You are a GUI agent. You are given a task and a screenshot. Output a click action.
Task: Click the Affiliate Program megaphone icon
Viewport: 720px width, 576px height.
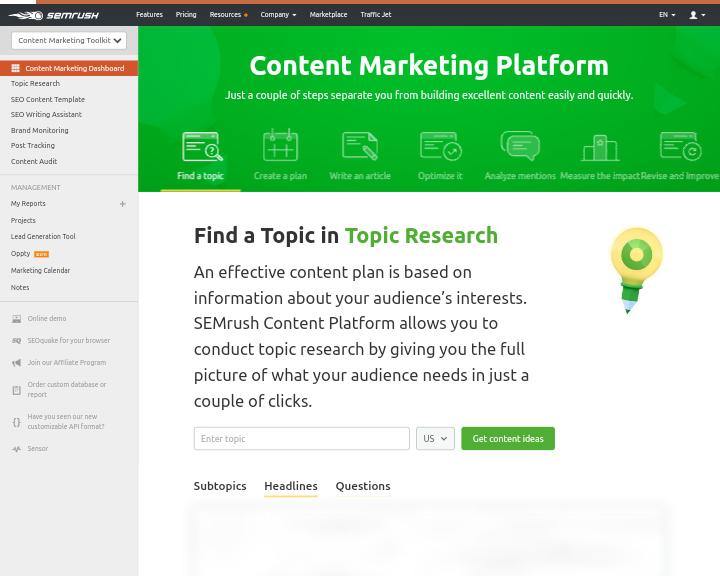[17, 363]
